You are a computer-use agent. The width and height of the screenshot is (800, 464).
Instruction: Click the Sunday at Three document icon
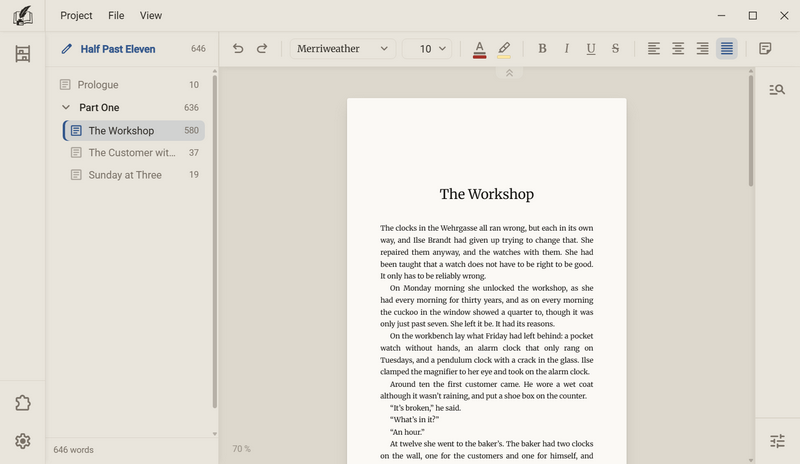coord(76,175)
